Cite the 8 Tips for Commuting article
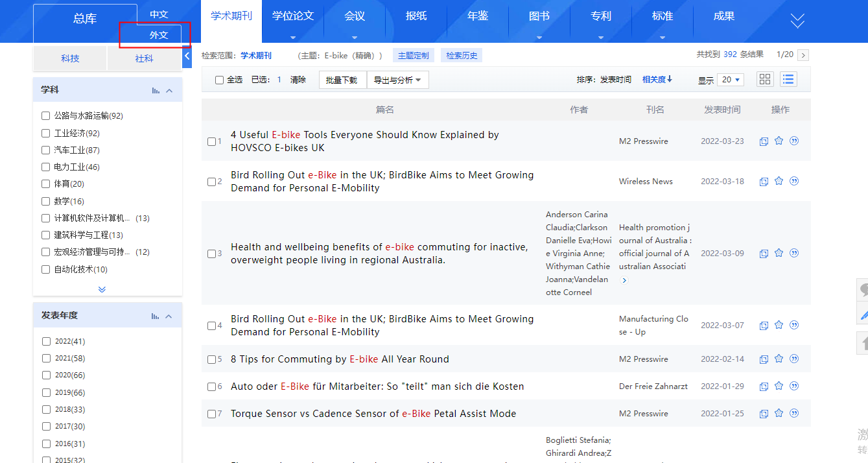This screenshot has height=463, width=868. point(794,359)
